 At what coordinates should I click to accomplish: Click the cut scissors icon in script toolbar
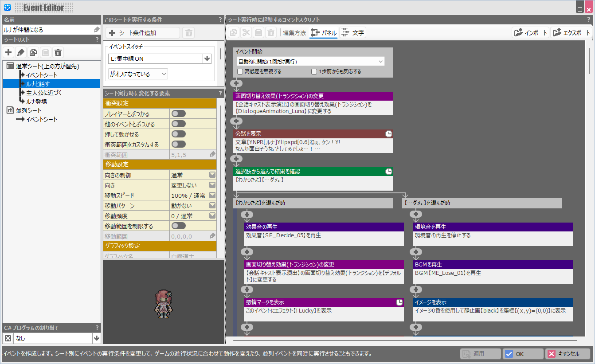point(246,33)
